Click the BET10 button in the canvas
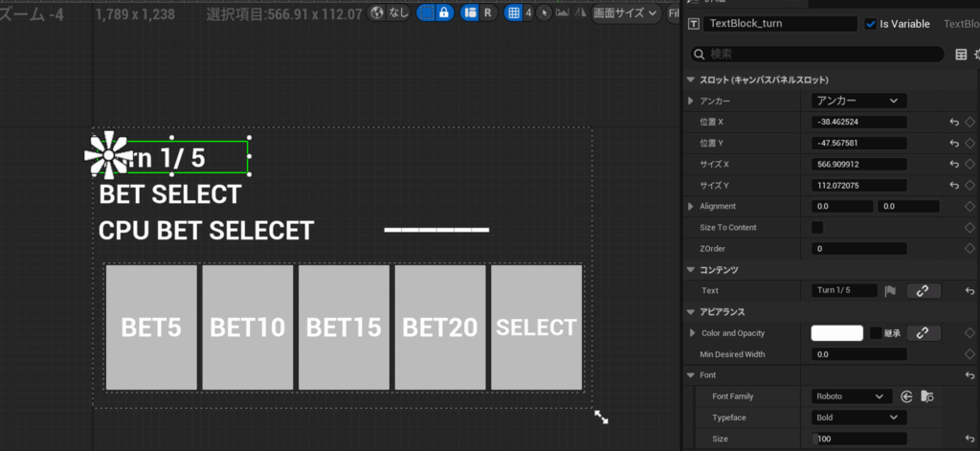The width and height of the screenshot is (980, 451). point(248,327)
